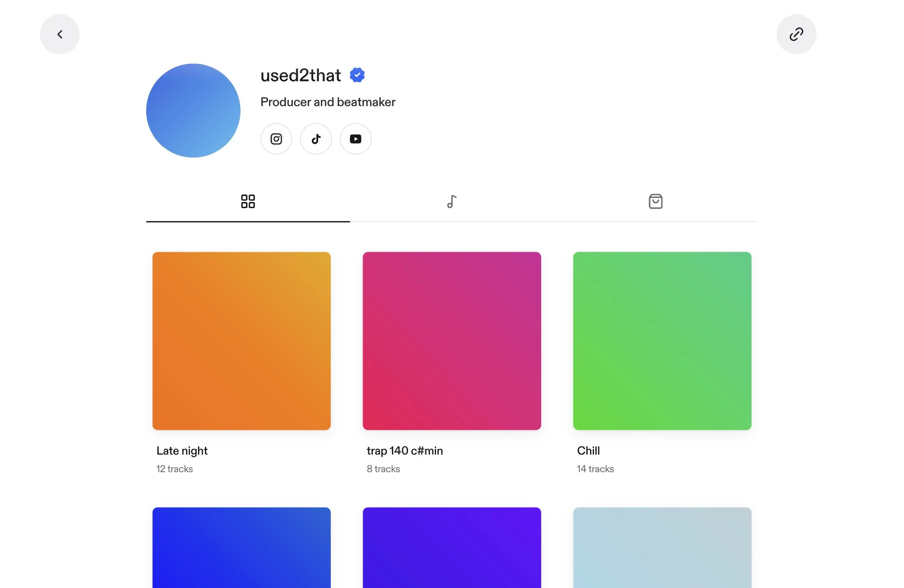Image resolution: width=904 pixels, height=588 pixels.
Task: Click the 'Late night' title
Action: (x=182, y=451)
